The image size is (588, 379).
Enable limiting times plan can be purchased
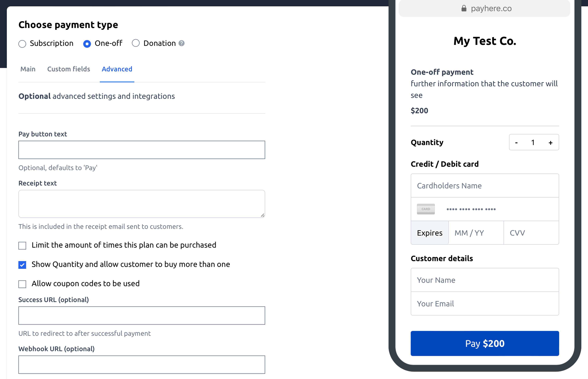tap(22, 245)
